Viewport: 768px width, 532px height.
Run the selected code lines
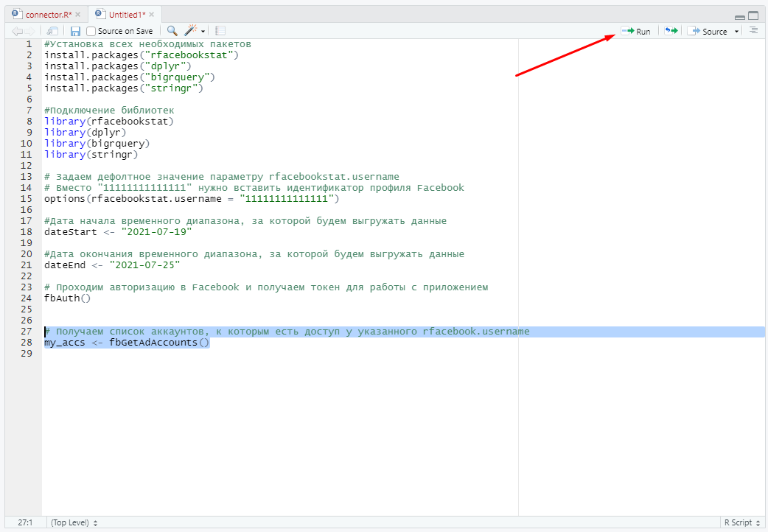point(635,31)
